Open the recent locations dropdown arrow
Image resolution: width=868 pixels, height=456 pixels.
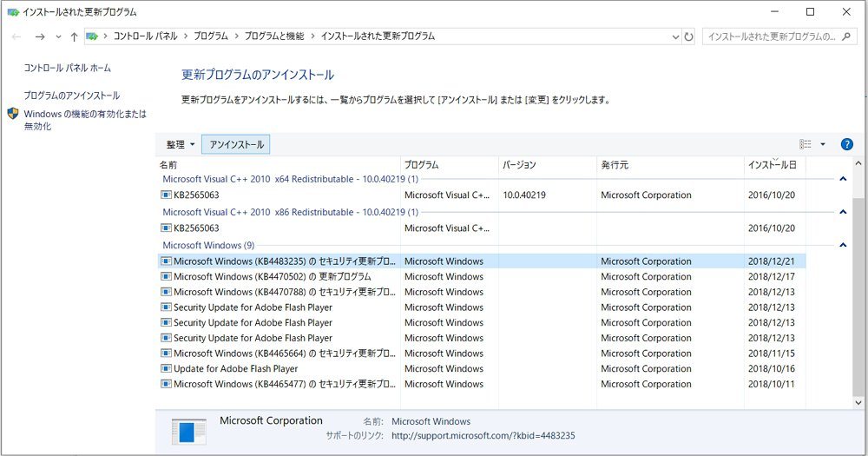58,37
